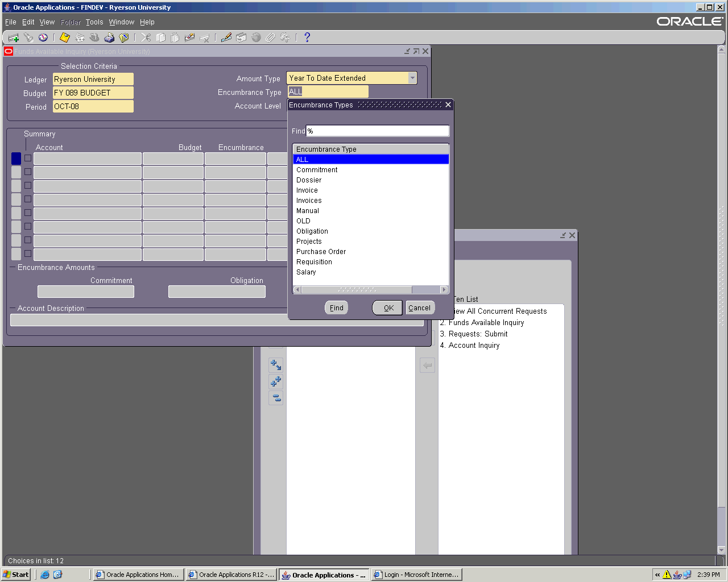Click the Window Help question mark icon
Screen dimensions: 728x582
pos(307,38)
